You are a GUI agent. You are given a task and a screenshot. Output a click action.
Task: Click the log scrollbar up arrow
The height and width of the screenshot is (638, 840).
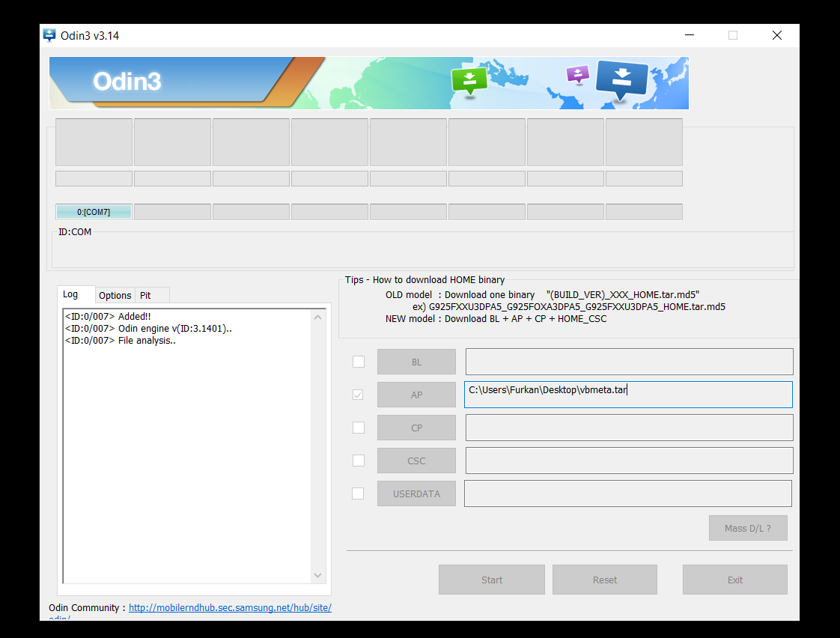pos(317,317)
